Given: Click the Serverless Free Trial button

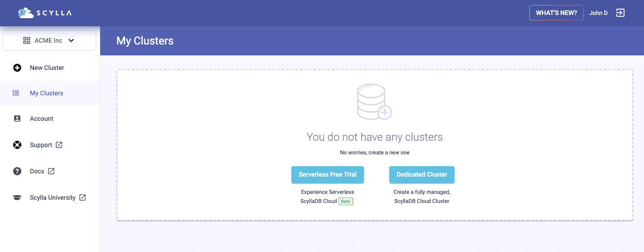Looking at the screenshot, I should pos(328,174).
